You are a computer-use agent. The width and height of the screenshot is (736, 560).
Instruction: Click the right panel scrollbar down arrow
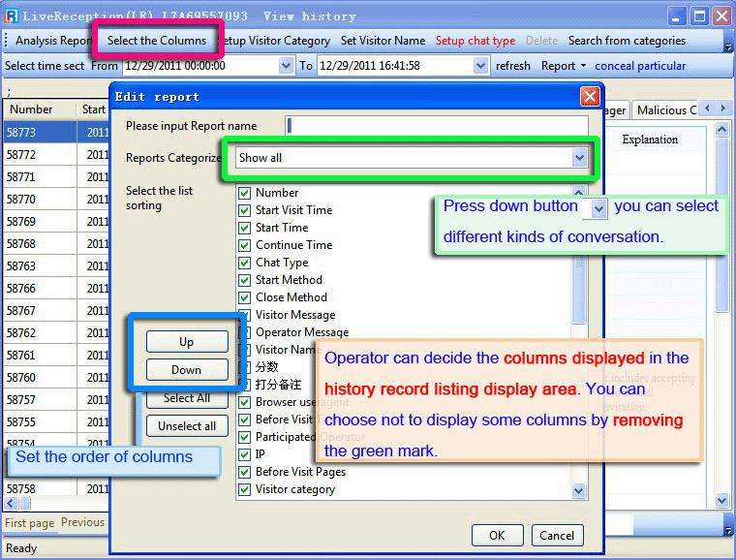(x=721, y=500)
